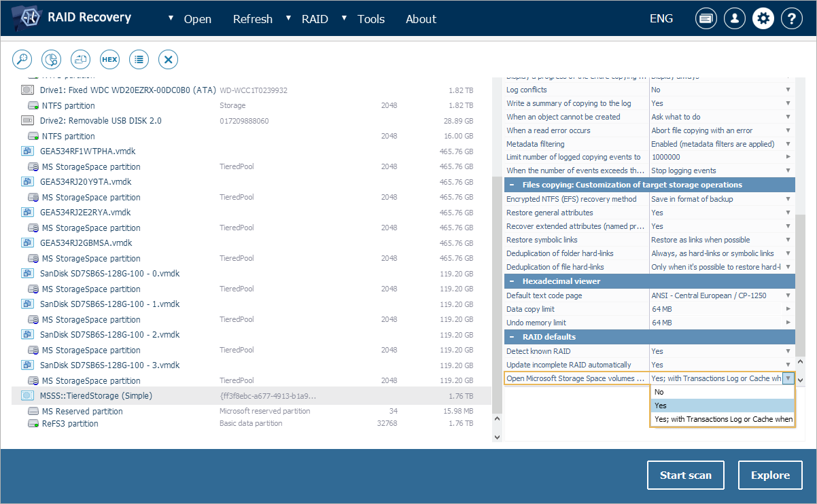The image size is (817, 504).
Task: Click the user account icon
Action: pyautogui.click(x=735, y=19)
